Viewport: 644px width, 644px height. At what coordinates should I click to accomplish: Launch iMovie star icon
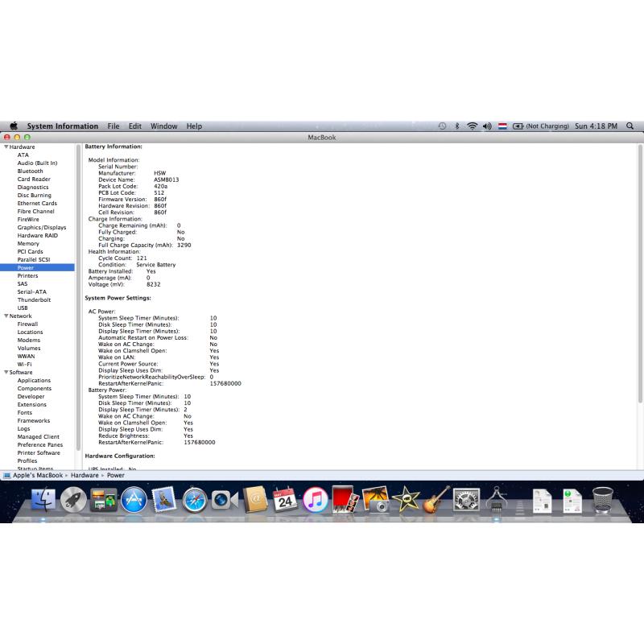(406, 499)
